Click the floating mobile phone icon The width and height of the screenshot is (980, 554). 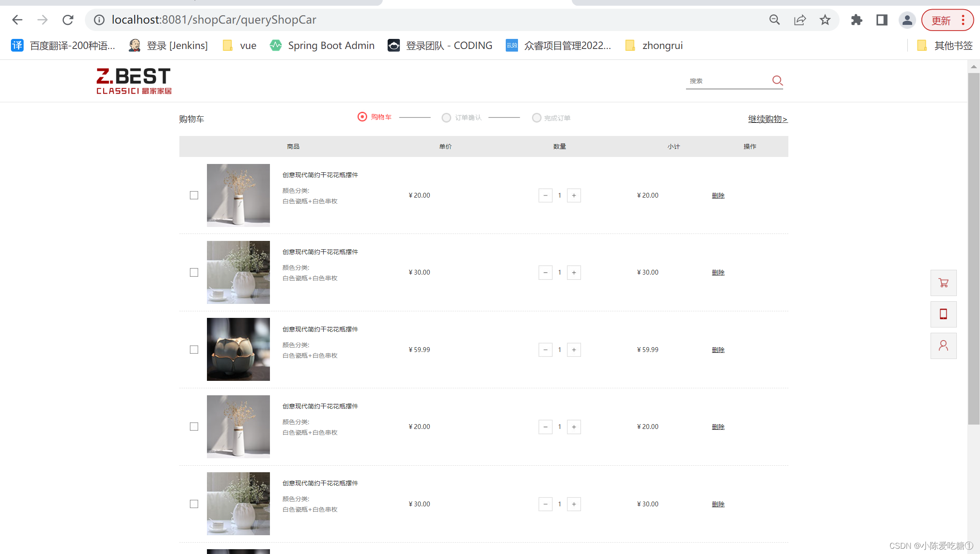[x=943, y=314]
